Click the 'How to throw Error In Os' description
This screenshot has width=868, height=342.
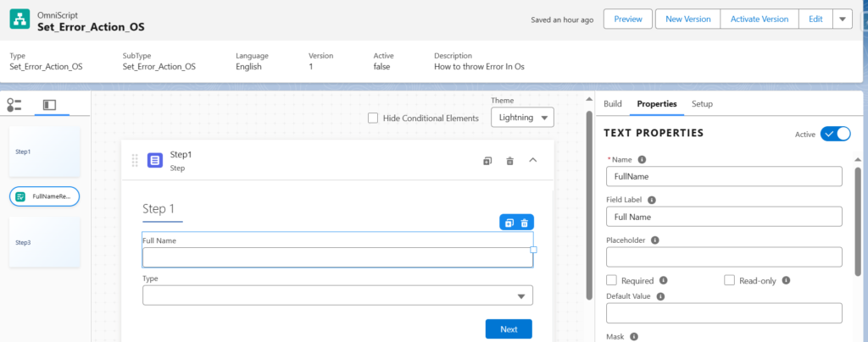480,67
